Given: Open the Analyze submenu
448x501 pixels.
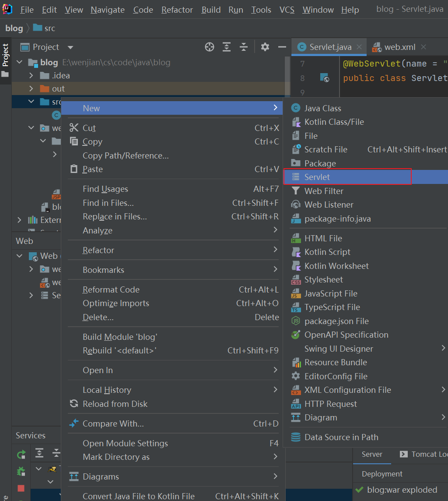Looking at the screenshot, I should point(173,230).
